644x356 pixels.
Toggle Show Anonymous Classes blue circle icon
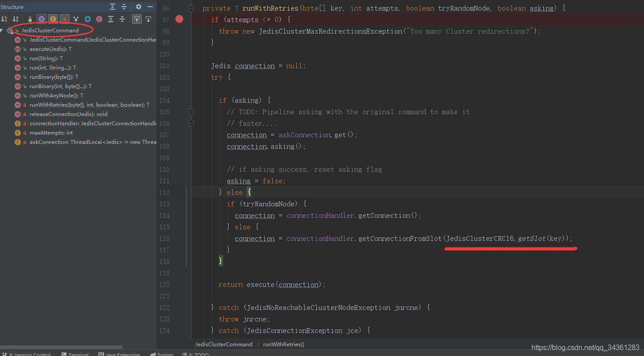coord(88,19)
